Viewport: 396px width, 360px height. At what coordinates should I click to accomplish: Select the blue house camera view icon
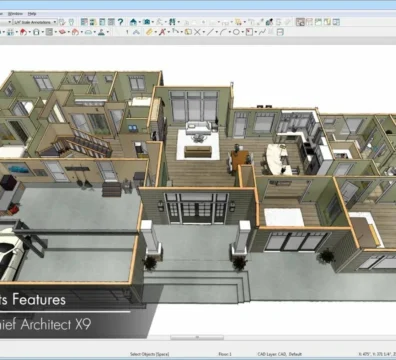click(x=133, y=22)
